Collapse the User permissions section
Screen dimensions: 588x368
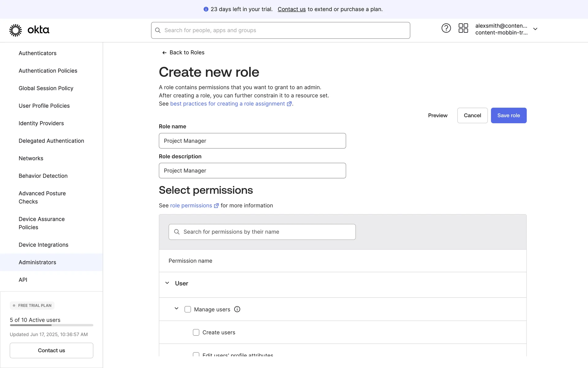167,283
